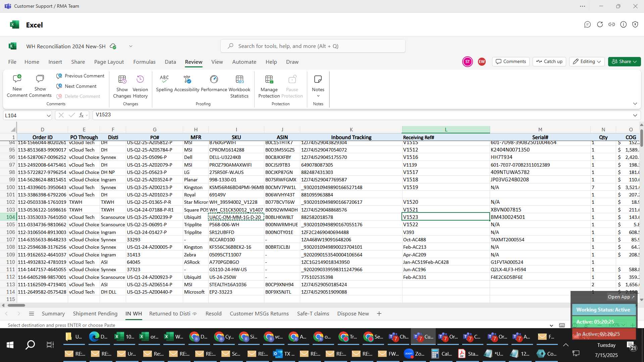Open the Summary sheet tab
The image size is (644, 362).
pos(53,314)
